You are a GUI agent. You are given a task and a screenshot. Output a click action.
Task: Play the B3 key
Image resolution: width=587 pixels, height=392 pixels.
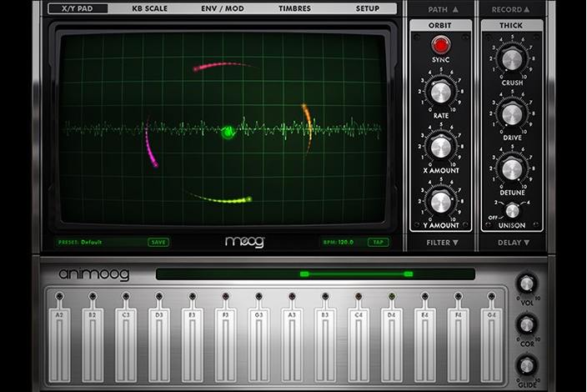click(325, 344)
